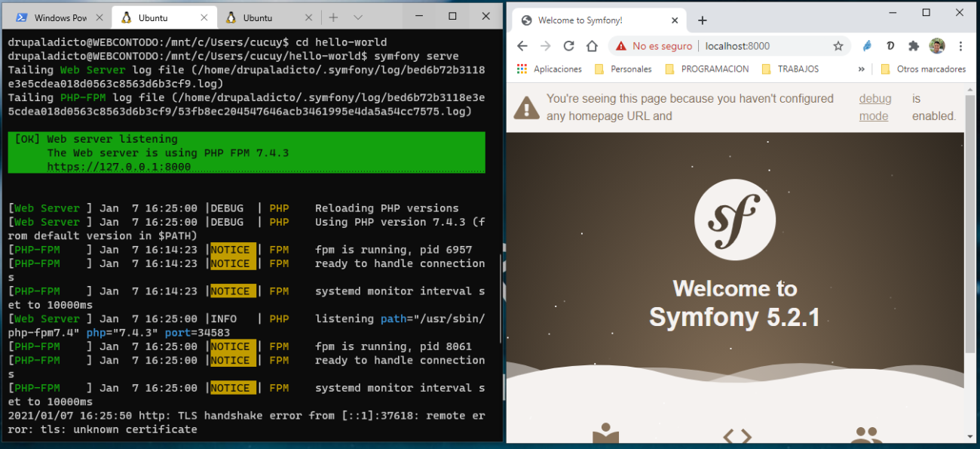Viewport: 980px width, 449px height.
Task: Open the blue feather extension icon
Action: 867,46
